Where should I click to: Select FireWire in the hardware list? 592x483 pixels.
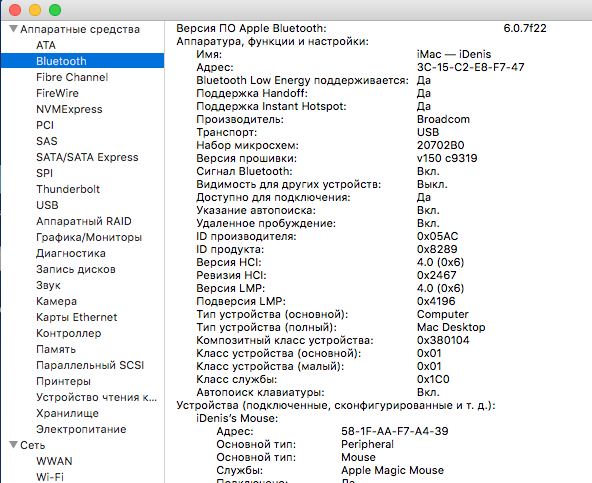tap(57, 93)
